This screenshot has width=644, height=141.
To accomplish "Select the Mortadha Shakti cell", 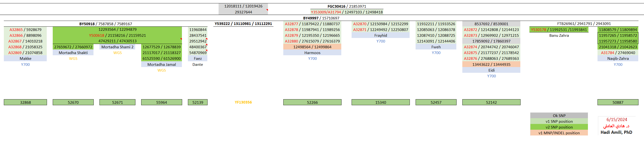I will [73, 53].
